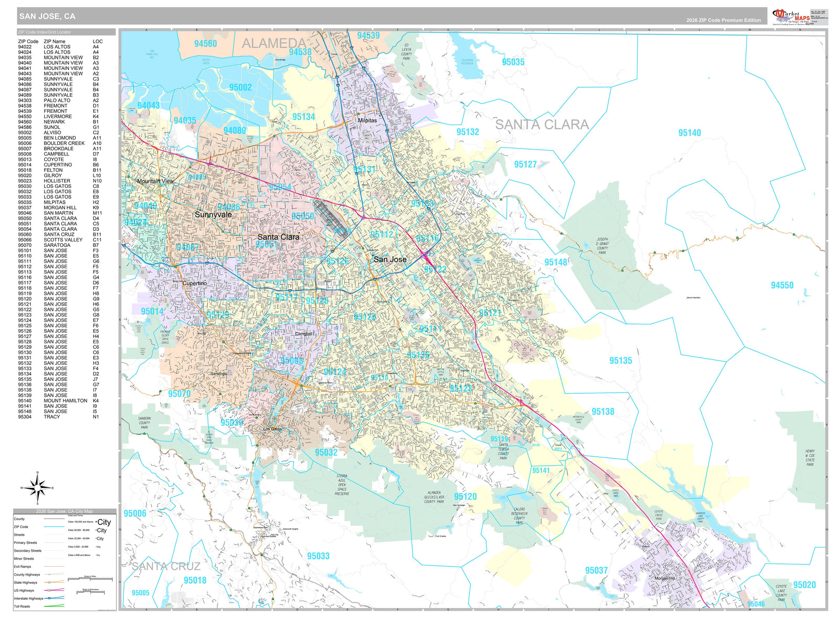Click the compass rose below the ZIP index
Image resolution: width=840 pixels, height=619 pixels.
[37, 487]
